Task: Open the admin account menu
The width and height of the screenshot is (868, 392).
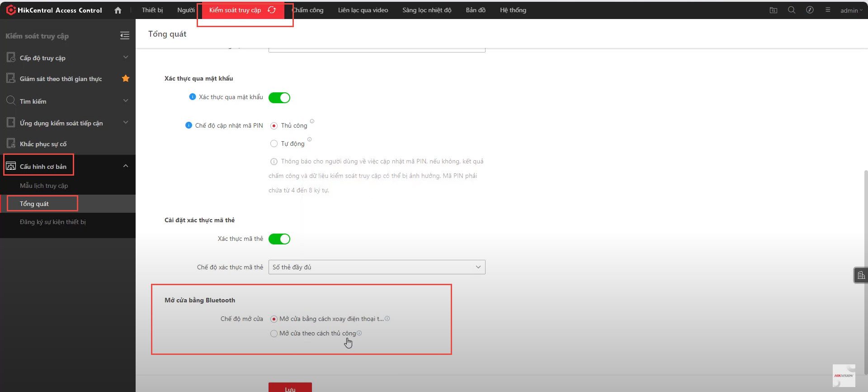Action: pos(851,10)
